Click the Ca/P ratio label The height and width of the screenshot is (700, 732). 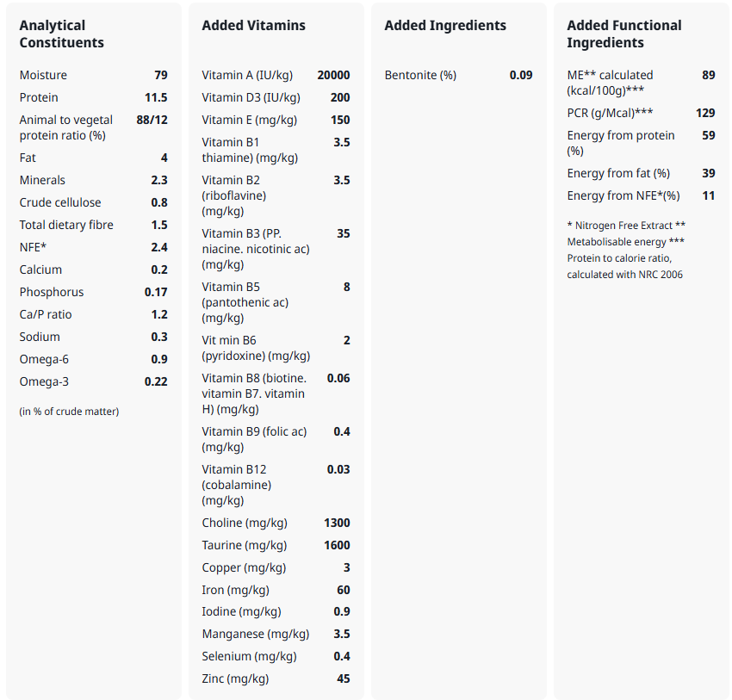coord(46,315)
